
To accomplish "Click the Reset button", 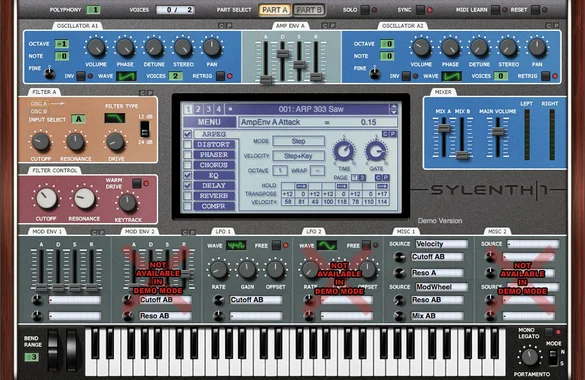I will [535, 10].
